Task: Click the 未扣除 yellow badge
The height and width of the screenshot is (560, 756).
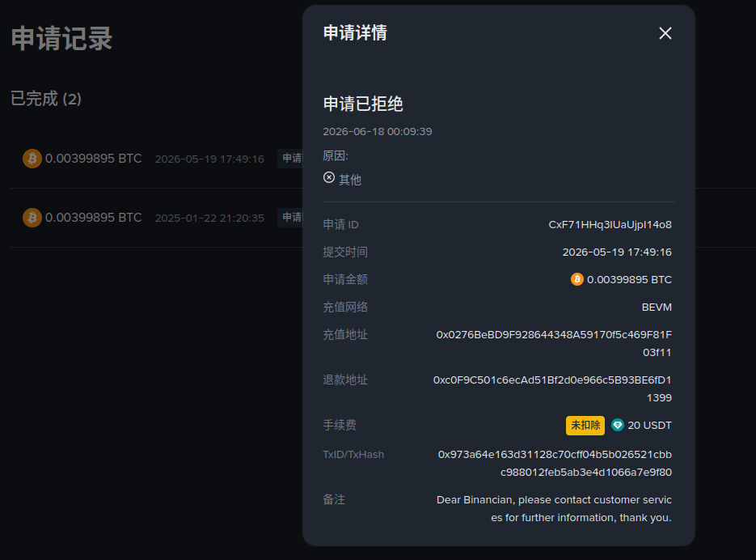Action: [585, 426]
